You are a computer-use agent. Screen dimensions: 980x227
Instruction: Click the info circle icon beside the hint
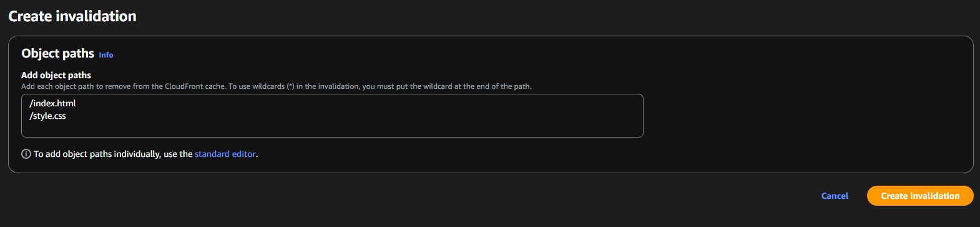pos(26,154)
